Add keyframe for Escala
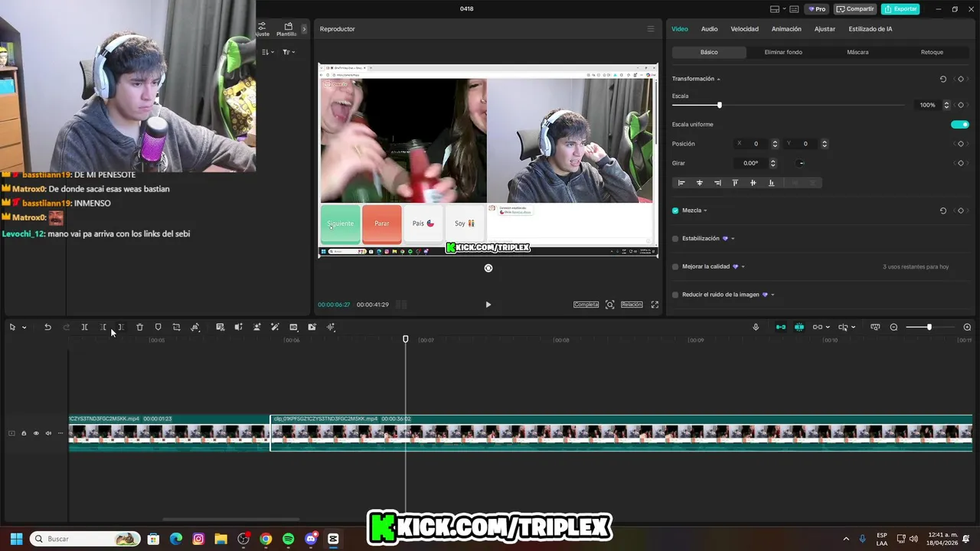The height and width of the screenshot is (551, 980). (x=961, y=105)
